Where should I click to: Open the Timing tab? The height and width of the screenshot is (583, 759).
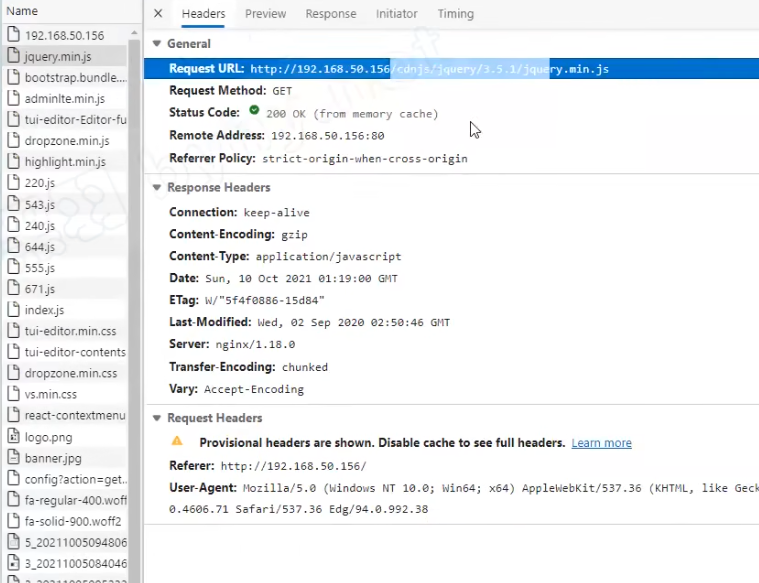tap(455, 14)
